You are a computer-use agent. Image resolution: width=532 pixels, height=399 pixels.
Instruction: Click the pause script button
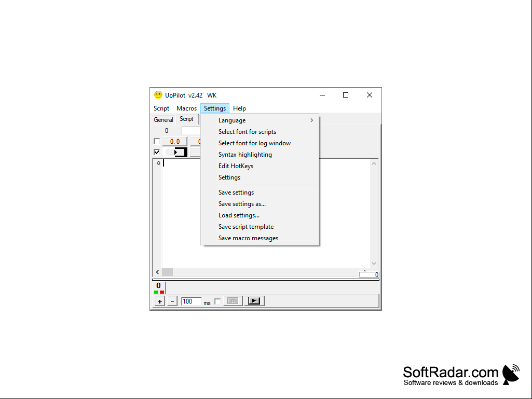point(233,301)
